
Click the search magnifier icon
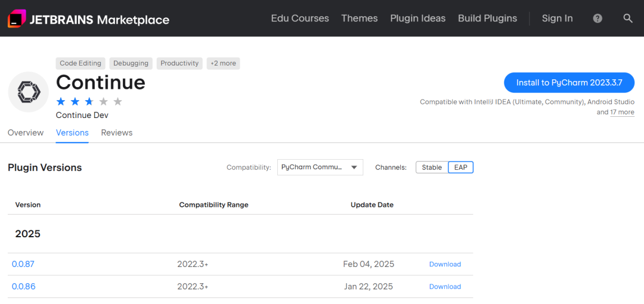coord(628,18)
